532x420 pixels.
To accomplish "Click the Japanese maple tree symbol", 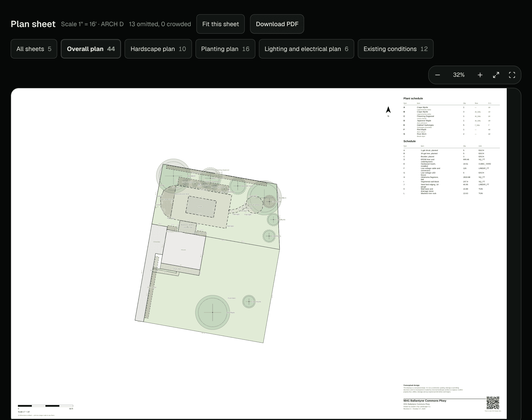I will (x=237, y=186).
